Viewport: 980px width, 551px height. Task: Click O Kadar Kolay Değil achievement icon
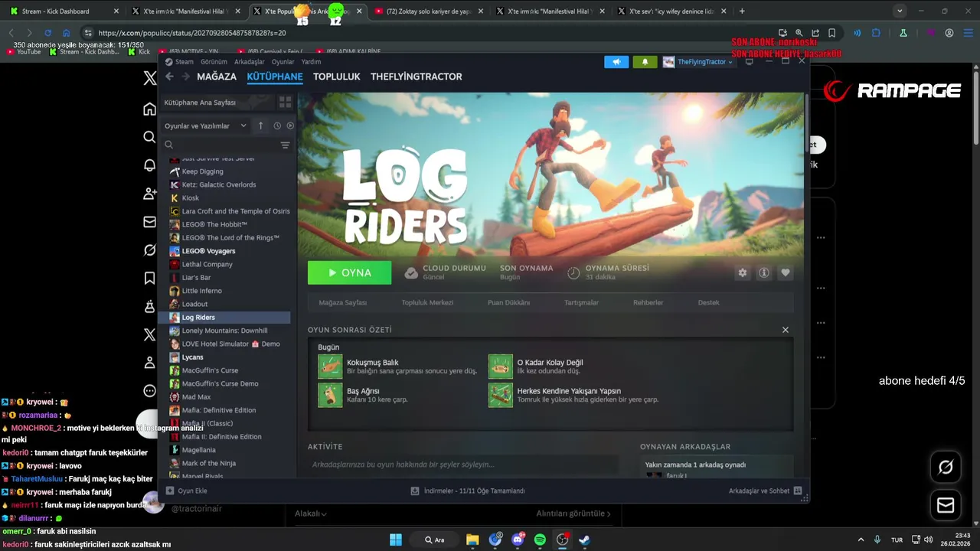(x=501, y=367)
